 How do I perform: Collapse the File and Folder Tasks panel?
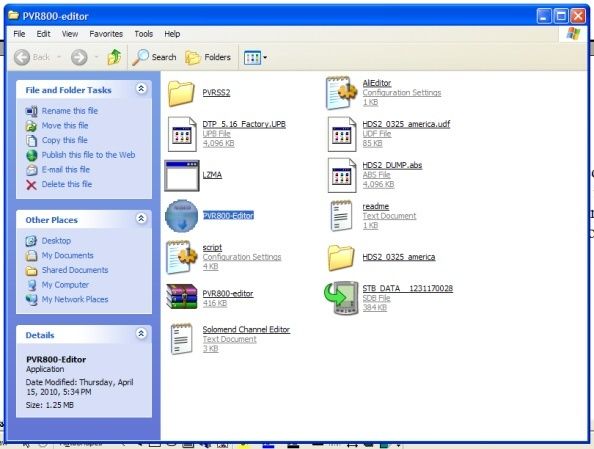pos(141,89)
